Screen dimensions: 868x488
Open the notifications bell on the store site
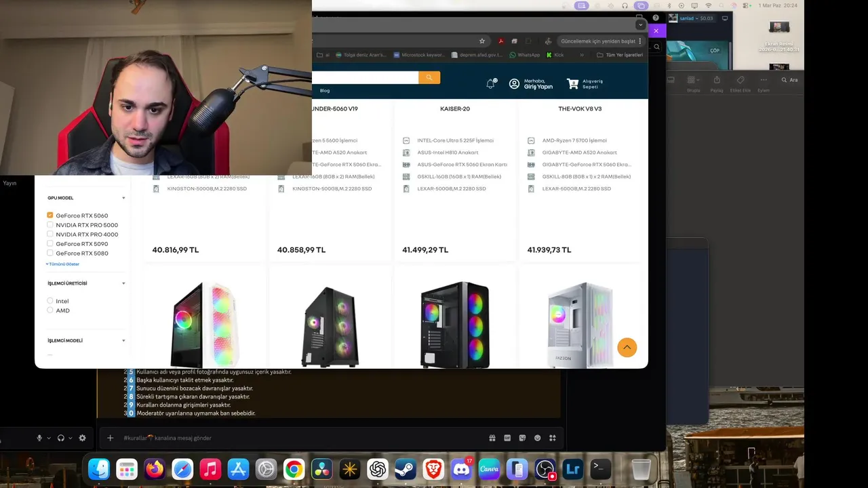(x=491, y=84)
